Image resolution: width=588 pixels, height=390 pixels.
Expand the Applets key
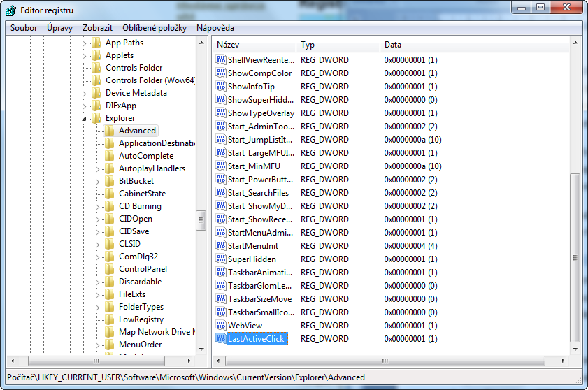(x=84, y=56)
